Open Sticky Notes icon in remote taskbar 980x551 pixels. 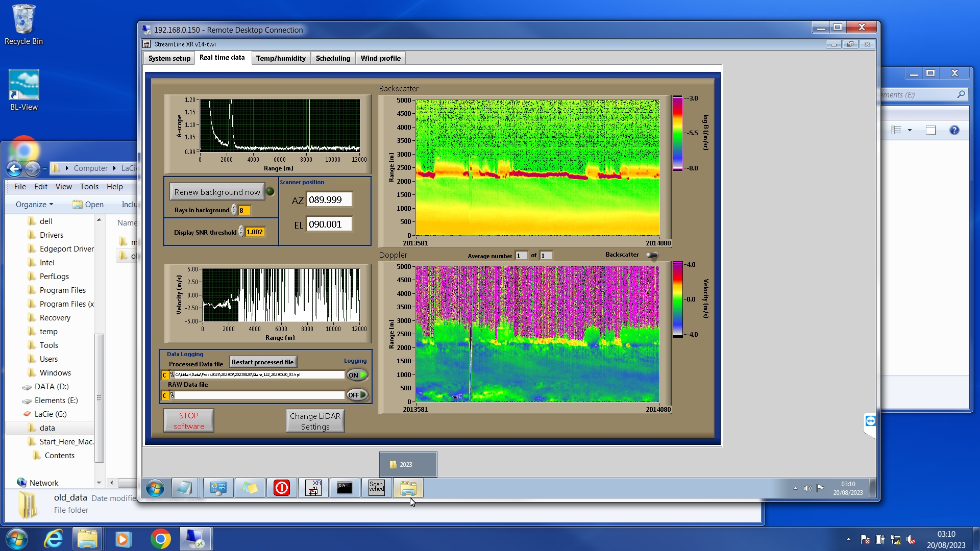250,488
